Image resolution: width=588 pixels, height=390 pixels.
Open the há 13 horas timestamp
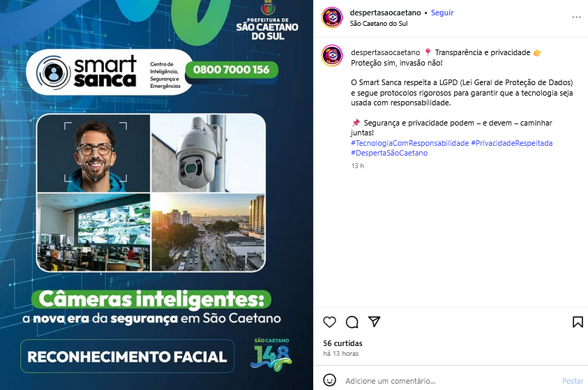tap(340, 354)
